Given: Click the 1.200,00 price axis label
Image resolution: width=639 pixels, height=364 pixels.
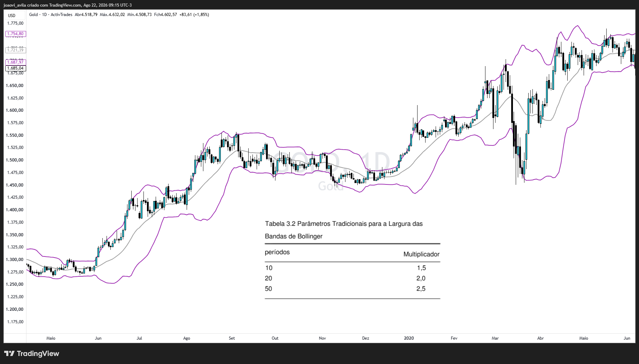Looking at the screenshot, I should click(x=15, y=309).
